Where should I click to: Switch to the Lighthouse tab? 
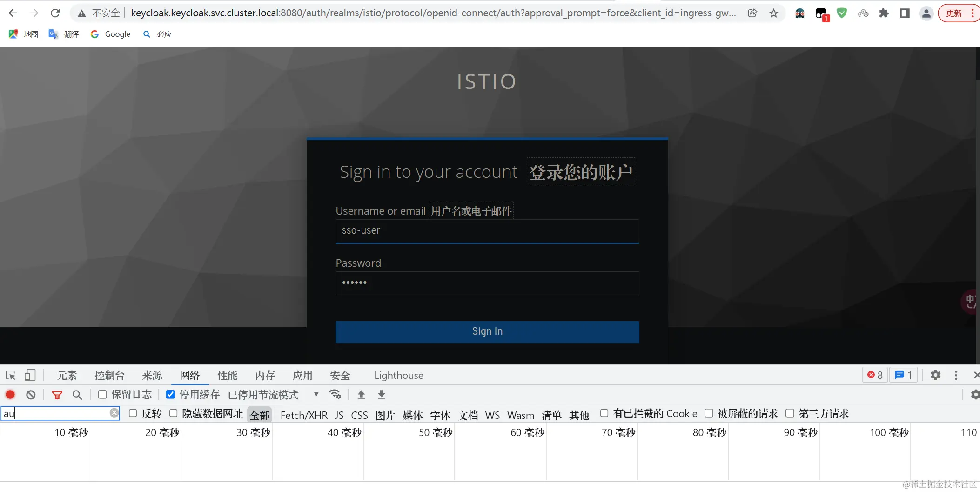[399, 375]
